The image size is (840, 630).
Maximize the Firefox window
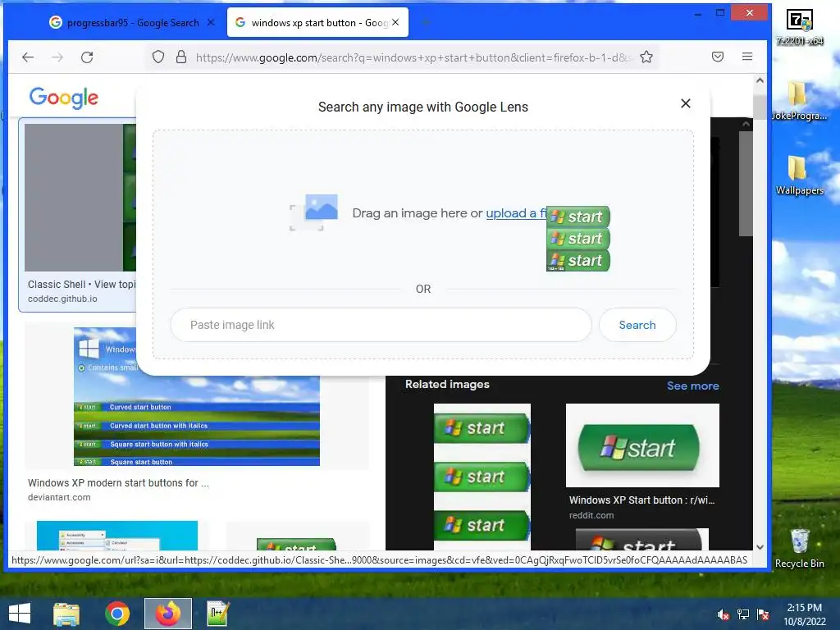pos(720,13)
